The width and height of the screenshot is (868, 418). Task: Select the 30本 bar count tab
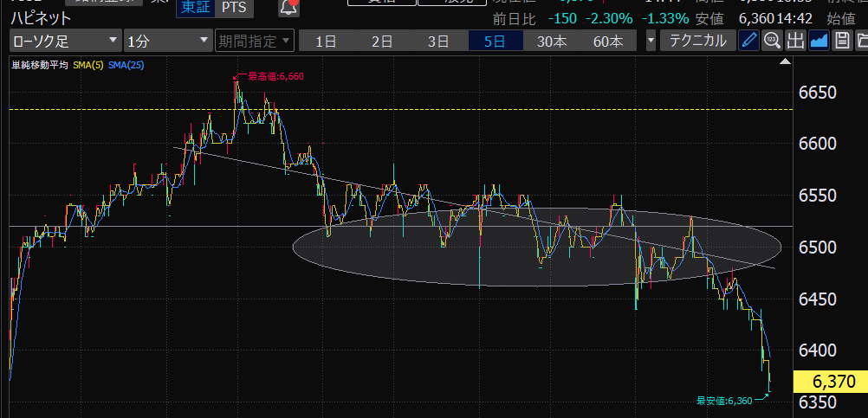551,41
